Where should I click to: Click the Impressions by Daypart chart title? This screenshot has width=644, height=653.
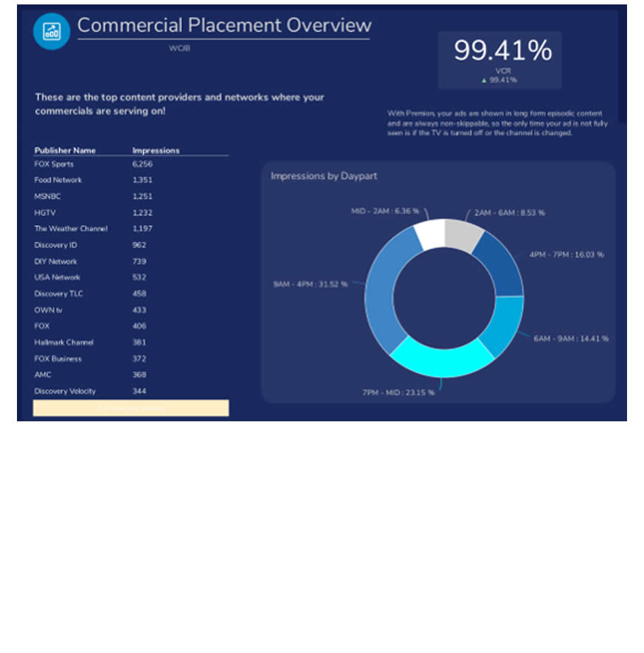pos(324,176)
